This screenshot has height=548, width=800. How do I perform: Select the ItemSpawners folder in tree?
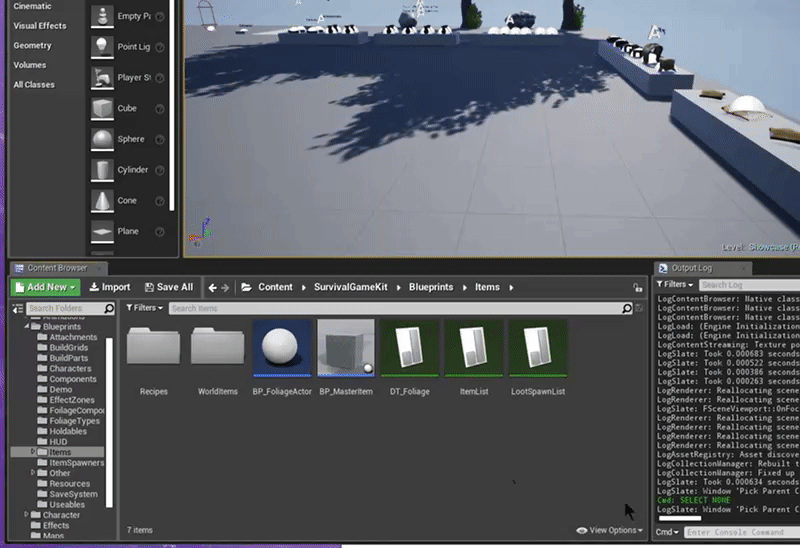coord(70,463)
